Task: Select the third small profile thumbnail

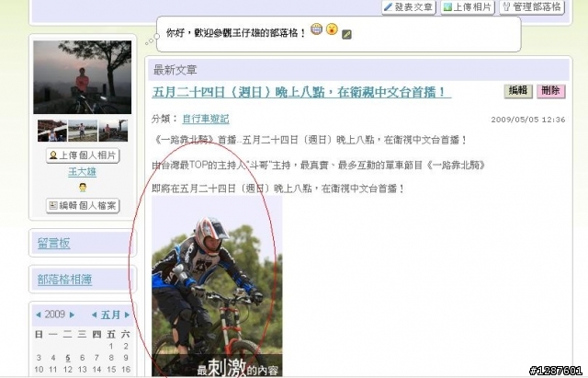Action: point(113,131)
